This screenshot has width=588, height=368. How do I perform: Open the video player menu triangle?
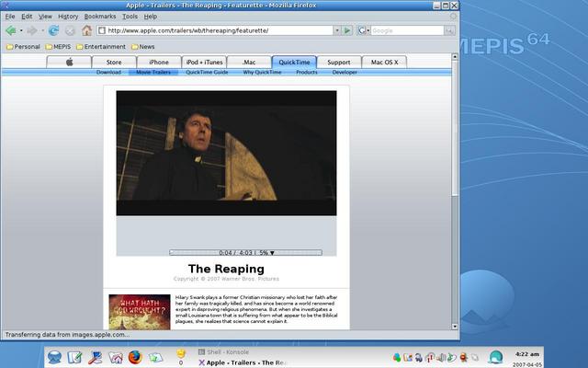pos(272,253)
